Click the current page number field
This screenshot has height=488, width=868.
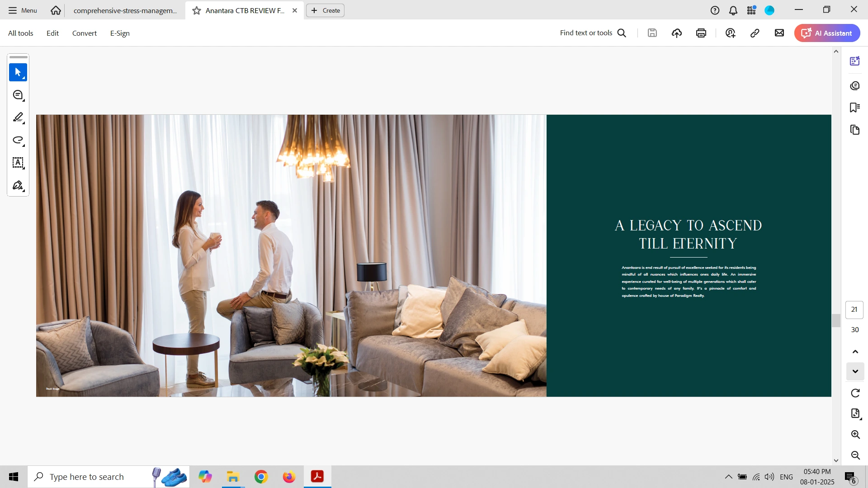(x=854, y=310)
